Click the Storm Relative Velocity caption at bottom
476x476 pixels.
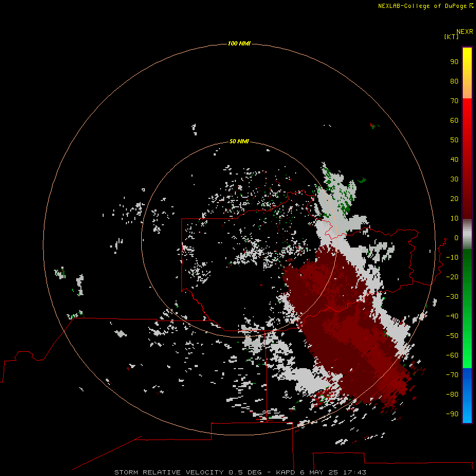coord(240,472)
